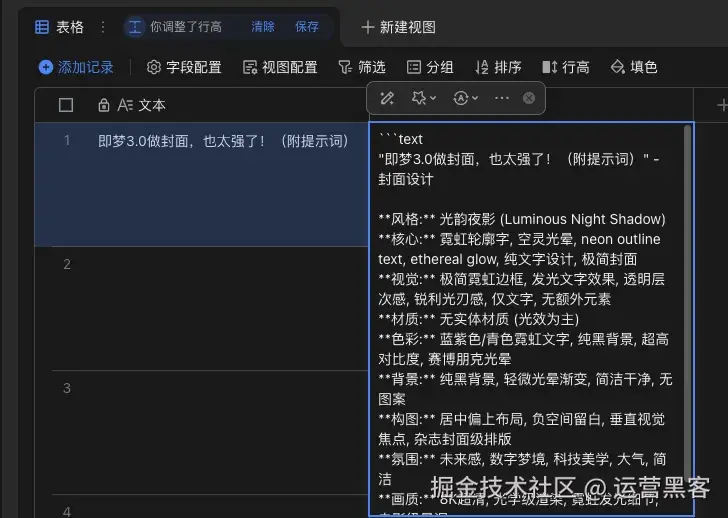
Task: Toggle the select-all checkbox in header
Action: point(66,105)
